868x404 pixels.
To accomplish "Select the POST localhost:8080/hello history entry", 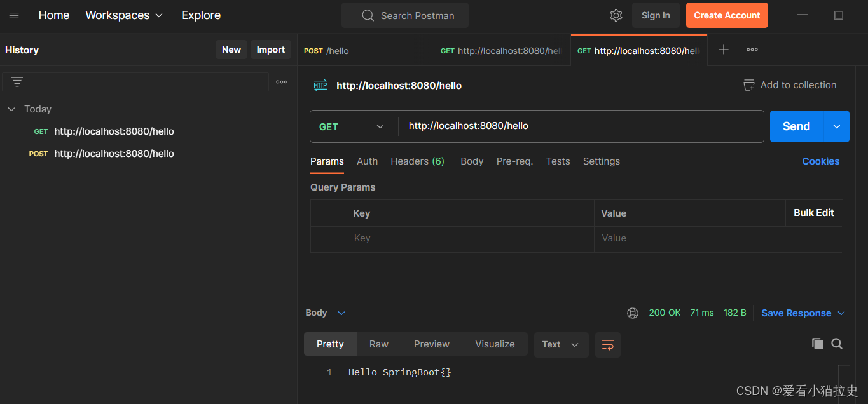I will tap(114, 153).
